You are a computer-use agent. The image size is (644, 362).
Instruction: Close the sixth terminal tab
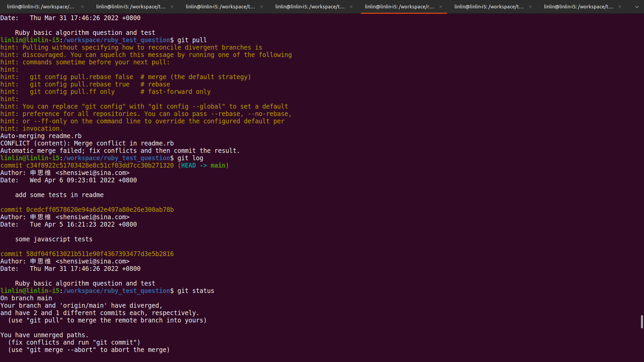click(x=530, y=7)
